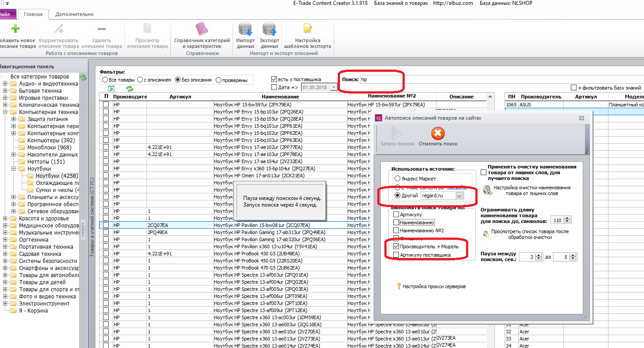Collapse the 'Компьютерная техника' category
This screenshot has height=348, width=644.
(x=5, y=112)
